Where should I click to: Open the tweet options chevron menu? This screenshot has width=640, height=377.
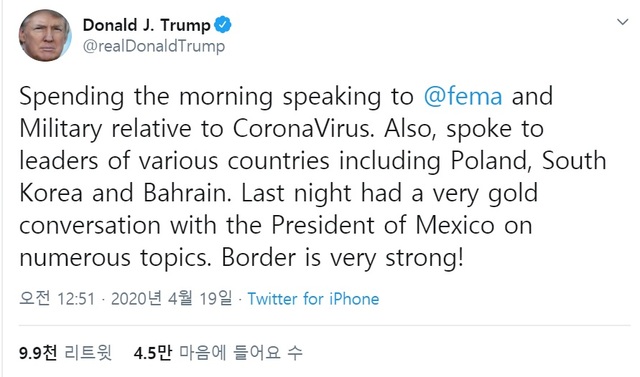point(622,22)
